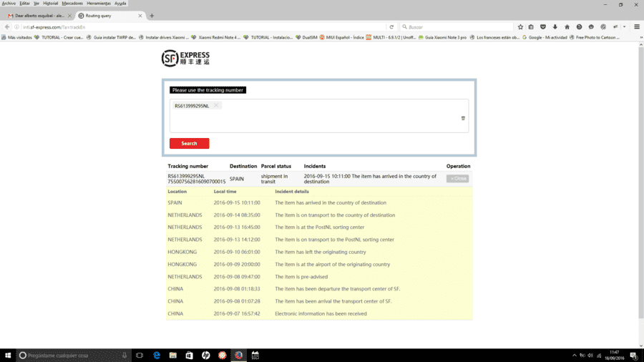Open the round red taskbar app icon
Image resolution: width=644 pixels, height=362 pixels.
223,356
